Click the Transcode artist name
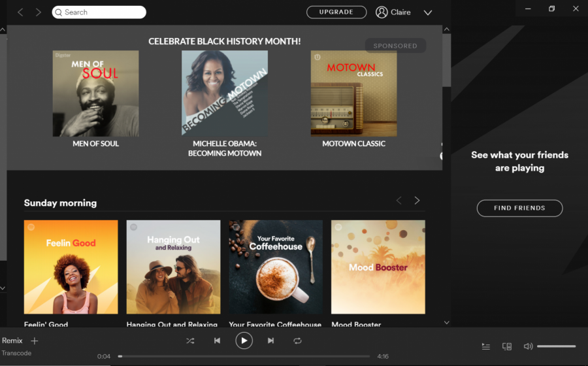 click(x=16, y=353)
